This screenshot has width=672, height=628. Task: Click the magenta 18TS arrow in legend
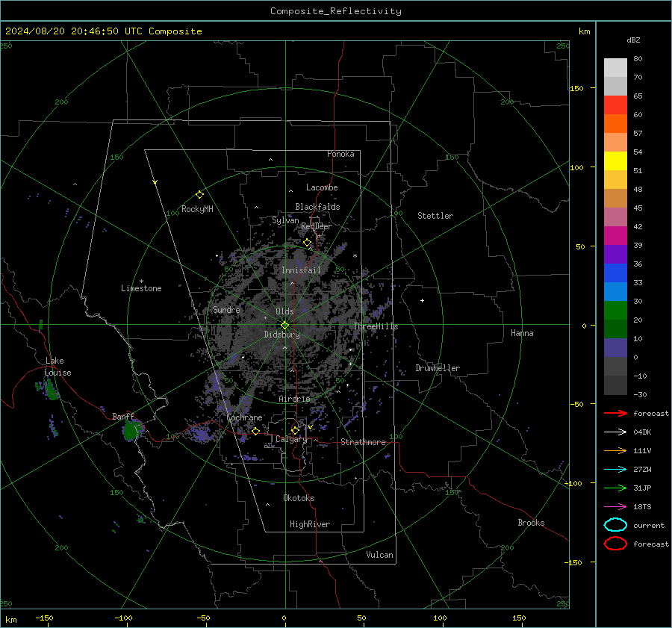(615, 507)
